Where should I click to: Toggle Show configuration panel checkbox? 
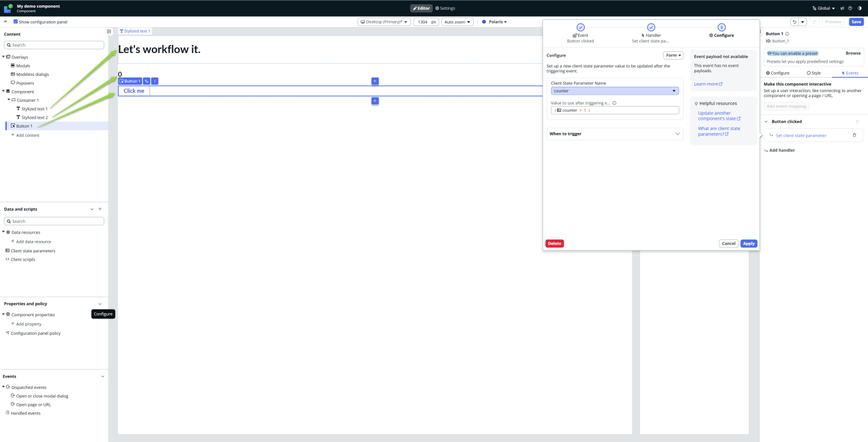pyautogui.click(x=14, y=21)
